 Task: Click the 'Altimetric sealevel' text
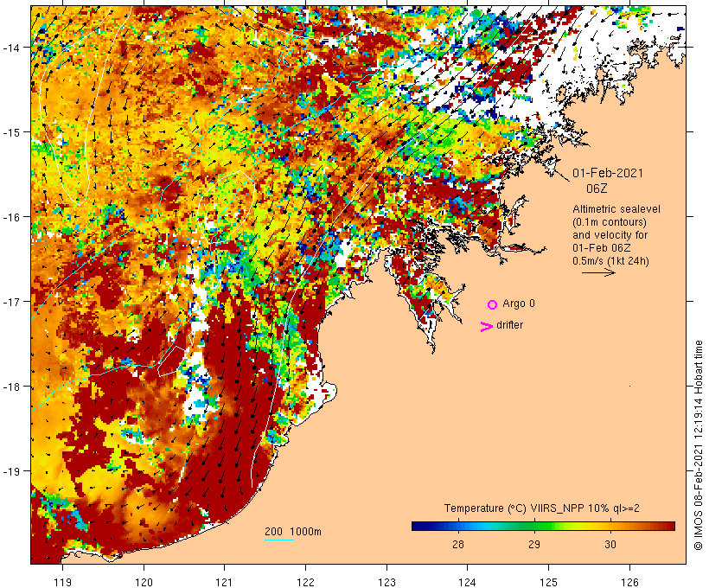point(616,209)
